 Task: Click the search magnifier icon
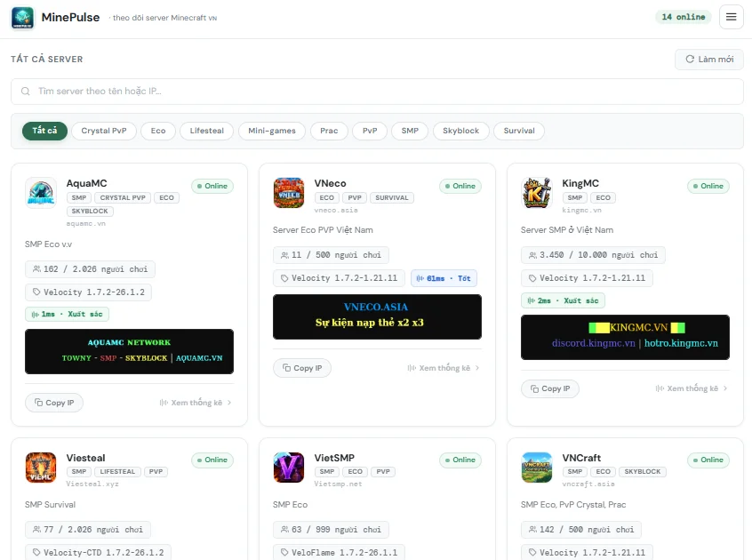coord(26,91)
